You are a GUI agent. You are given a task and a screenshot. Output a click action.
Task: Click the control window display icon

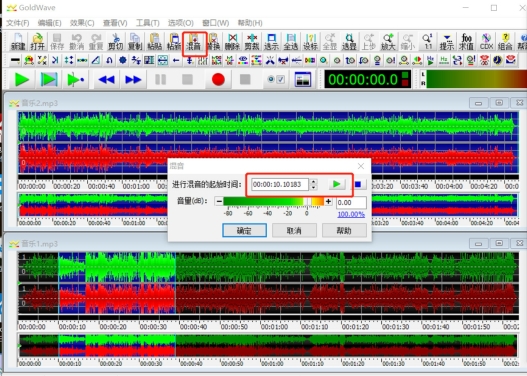[303, 80]
